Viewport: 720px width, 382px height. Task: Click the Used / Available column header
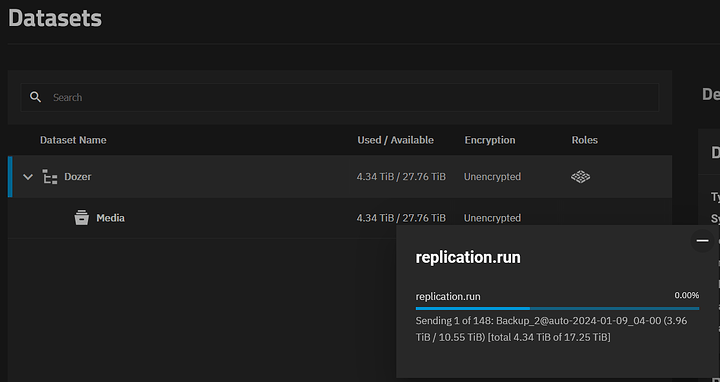pyautogui.click(x=395, y=140)
